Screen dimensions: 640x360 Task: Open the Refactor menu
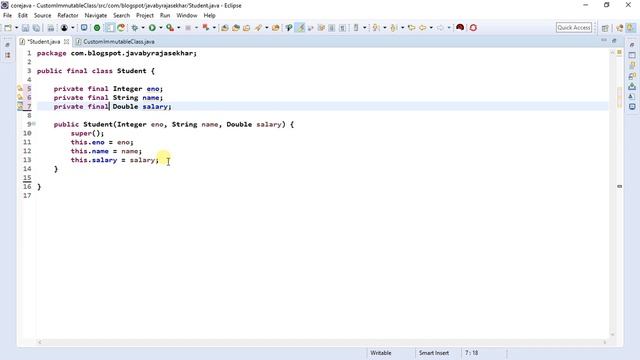click(x=68, y=16)
